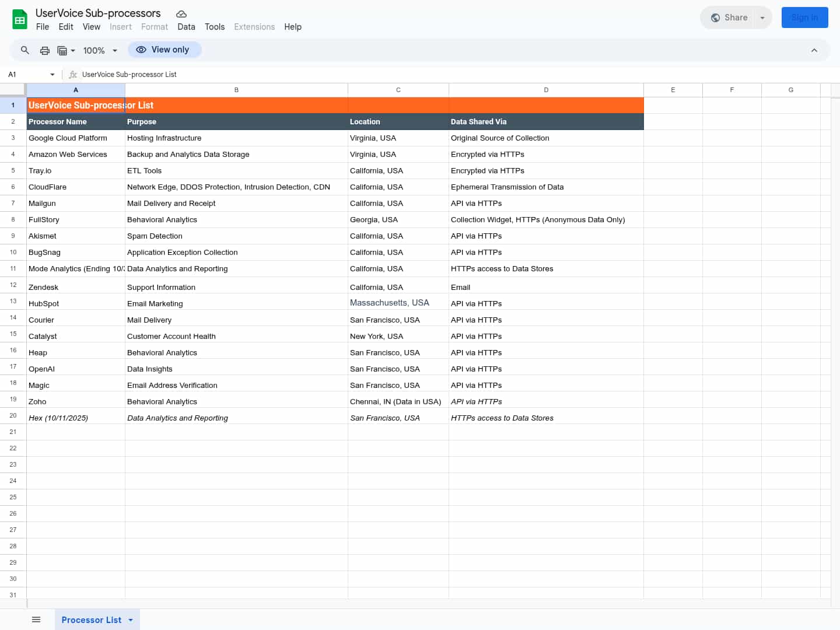
Task: Click the Sign in button
Action: click(804, 18)
